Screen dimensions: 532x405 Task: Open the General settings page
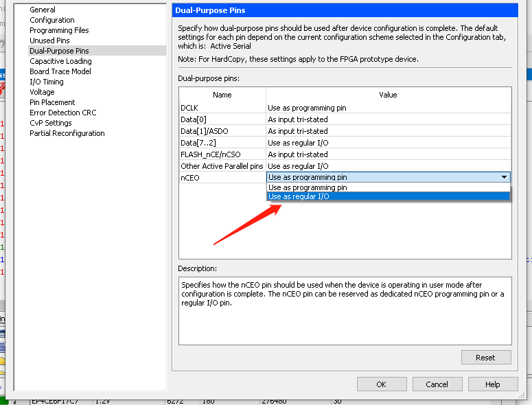(x=43, y=10)
